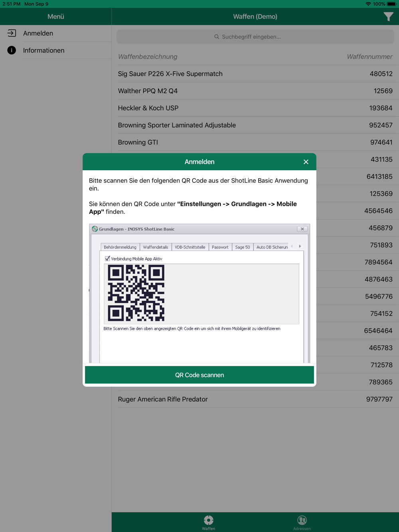Image resolution: width=399 pixels, height=532 pixels.
Task: Click weapon number 125369
Action: click(x=381, y=194)
